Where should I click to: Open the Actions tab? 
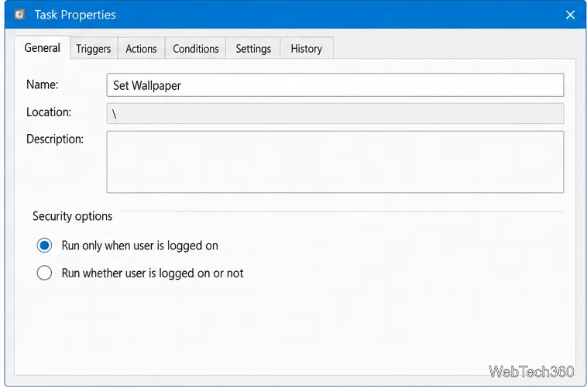pyautogui.click(x=141, y=49)
